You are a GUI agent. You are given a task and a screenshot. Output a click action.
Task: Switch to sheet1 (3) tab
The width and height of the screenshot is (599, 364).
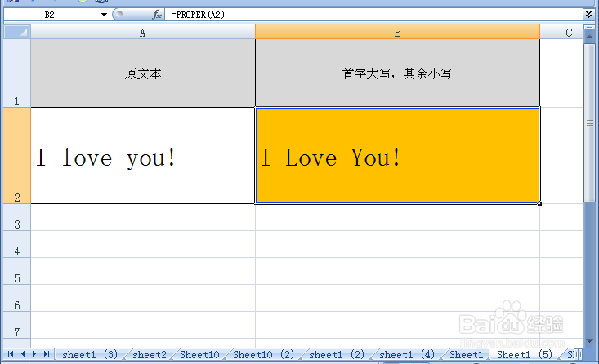coord(90,354)
